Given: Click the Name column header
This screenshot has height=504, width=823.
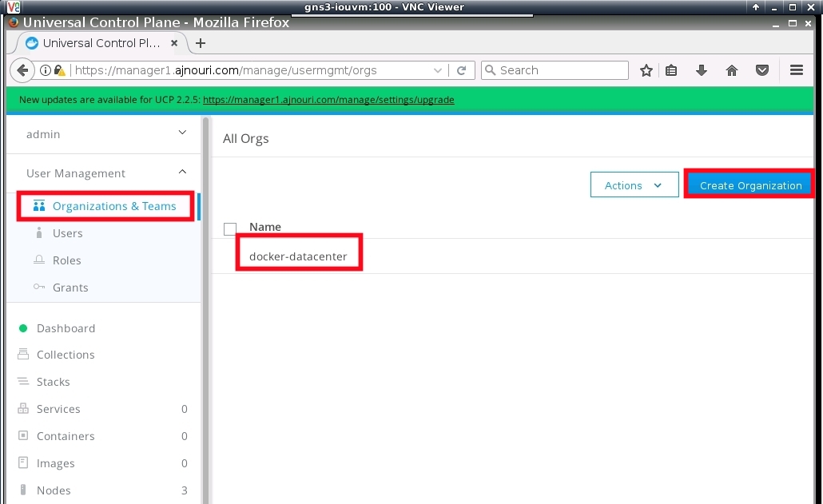Looking at the screenshot, I should pos(265,227).
